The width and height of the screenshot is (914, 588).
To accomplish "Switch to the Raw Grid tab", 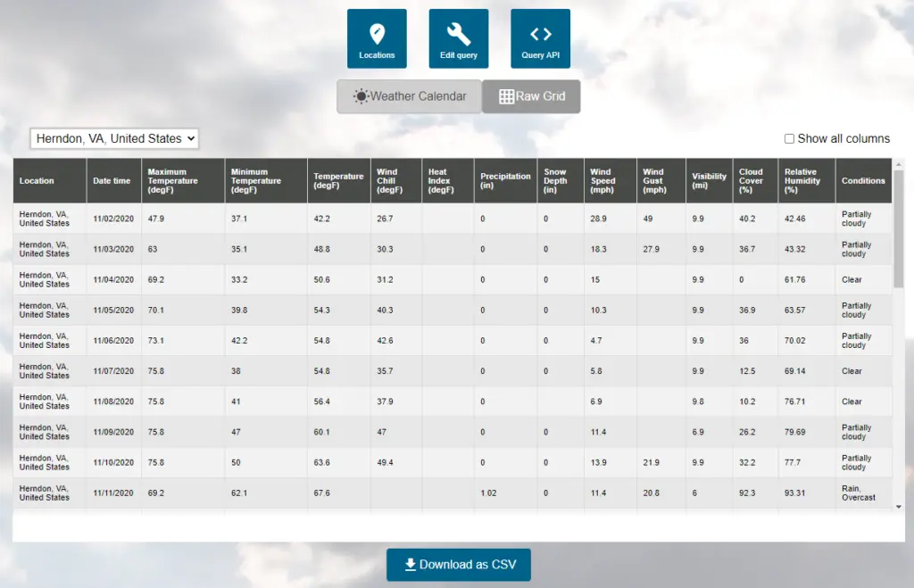I will 532,96.
